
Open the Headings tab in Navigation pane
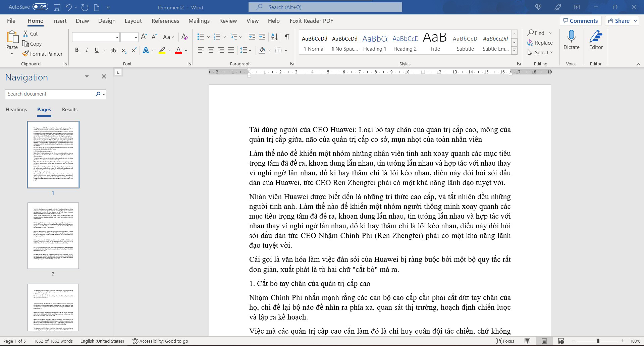(x=16, y=110)
